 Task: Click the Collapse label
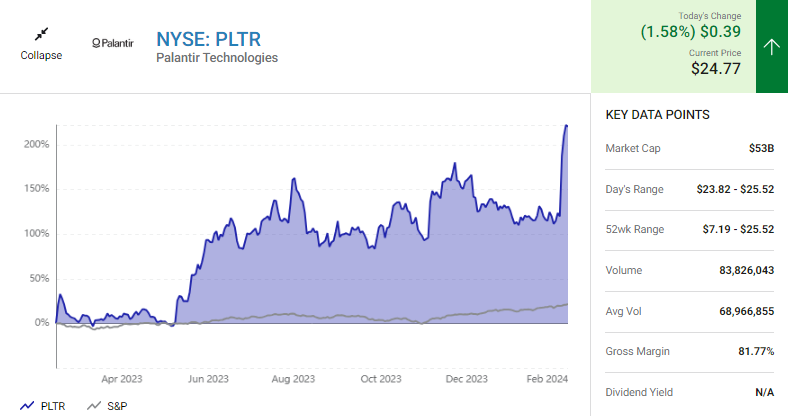click(41, 55)
